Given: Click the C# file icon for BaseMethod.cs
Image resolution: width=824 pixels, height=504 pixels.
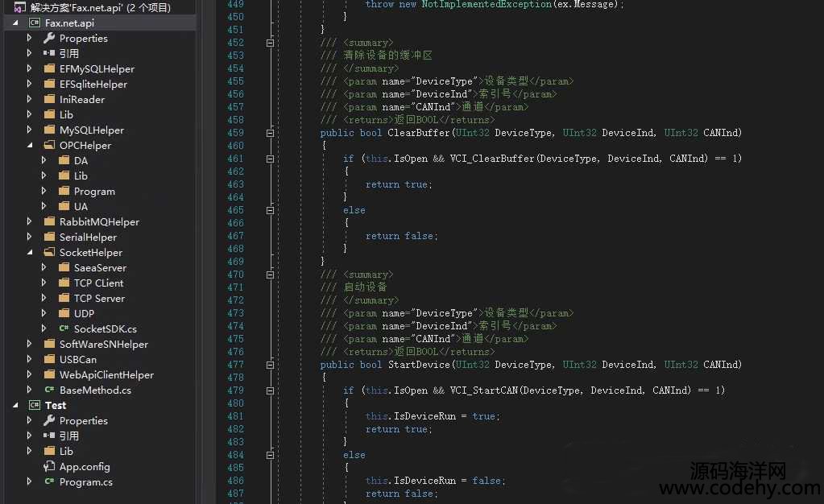Looking at the screenshot, I should [x=50, y=390].
